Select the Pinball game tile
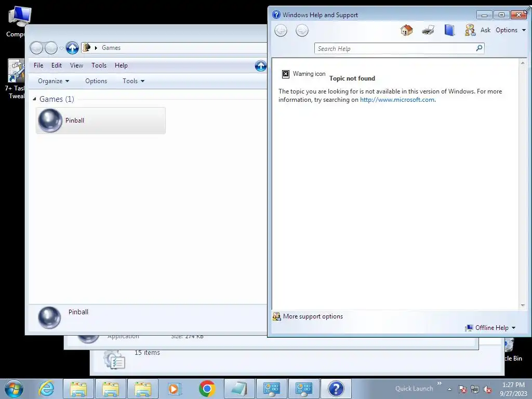 (101, 121)
